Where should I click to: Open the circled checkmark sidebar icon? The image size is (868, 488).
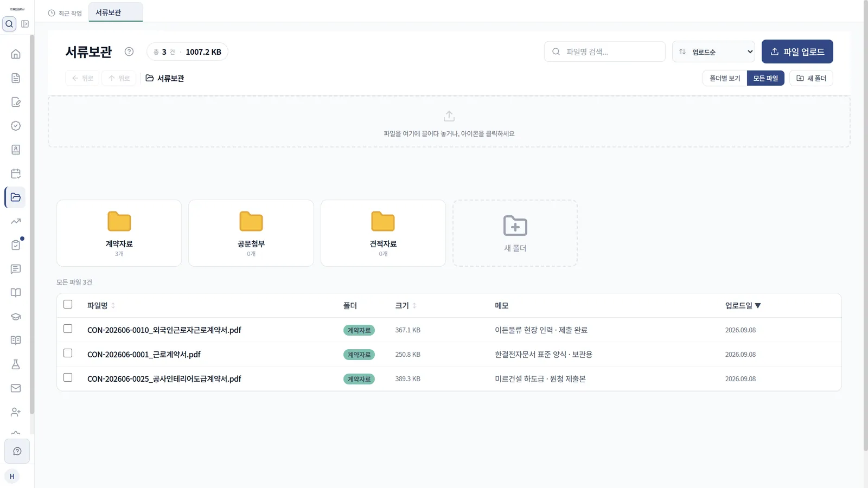pyautogui.click(x=16, y=126)
